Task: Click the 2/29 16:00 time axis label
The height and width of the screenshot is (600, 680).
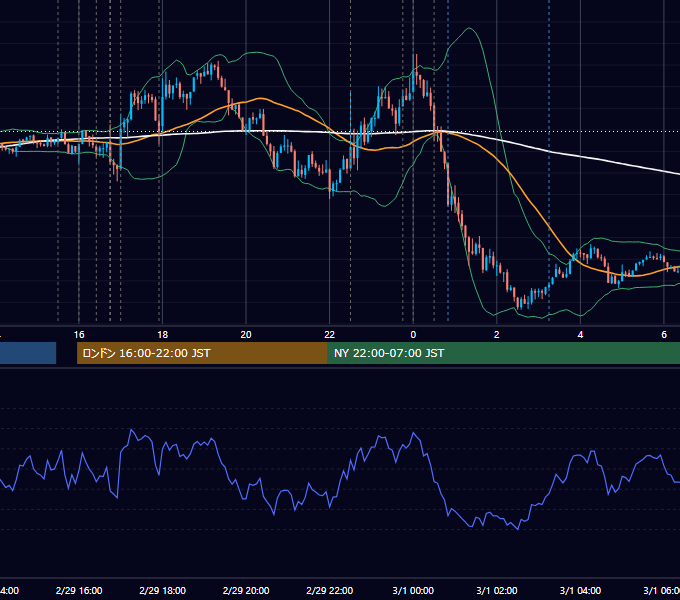Action: click(x=79, y=590)
